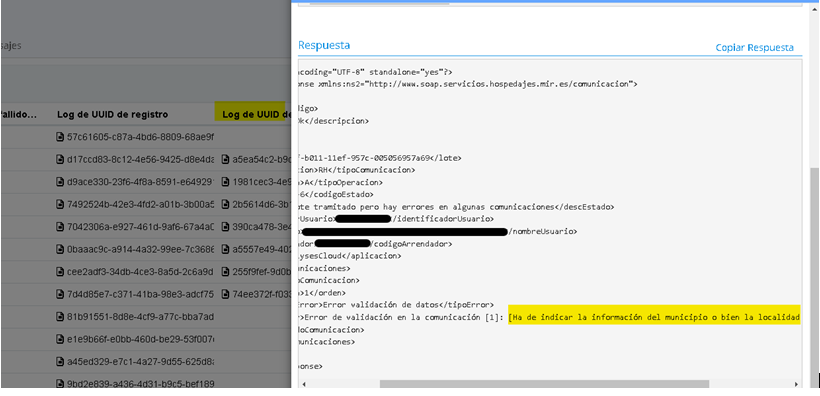The height and width of the screenshot is (396, 820).
Task: Click file icon beside 2b5614d6 log
Action: click(225, 205)
